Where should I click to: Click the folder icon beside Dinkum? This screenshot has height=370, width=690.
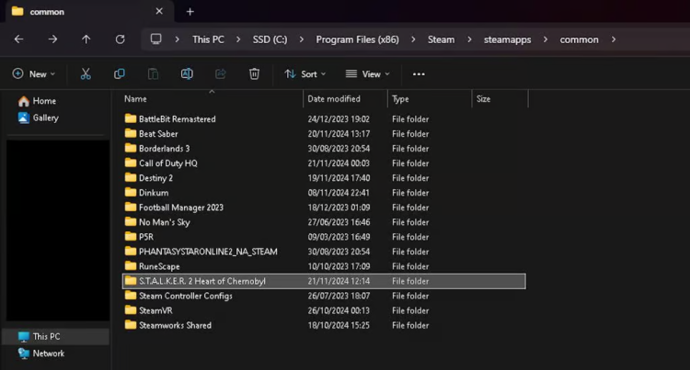click(130, 192)
